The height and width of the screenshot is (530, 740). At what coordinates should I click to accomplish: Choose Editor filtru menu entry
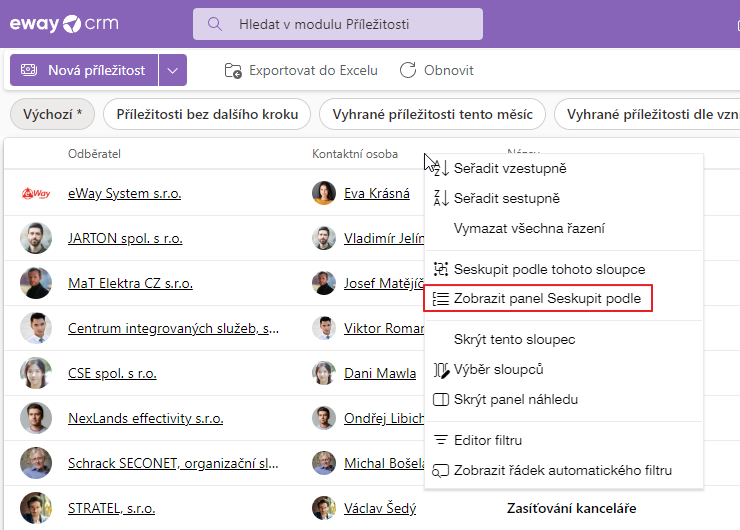click(x=564, y=440)
